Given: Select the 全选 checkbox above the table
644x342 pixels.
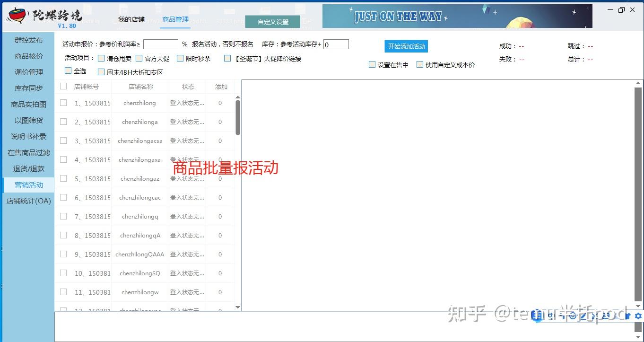Looking at the screenshot, I should pos(68,71).
